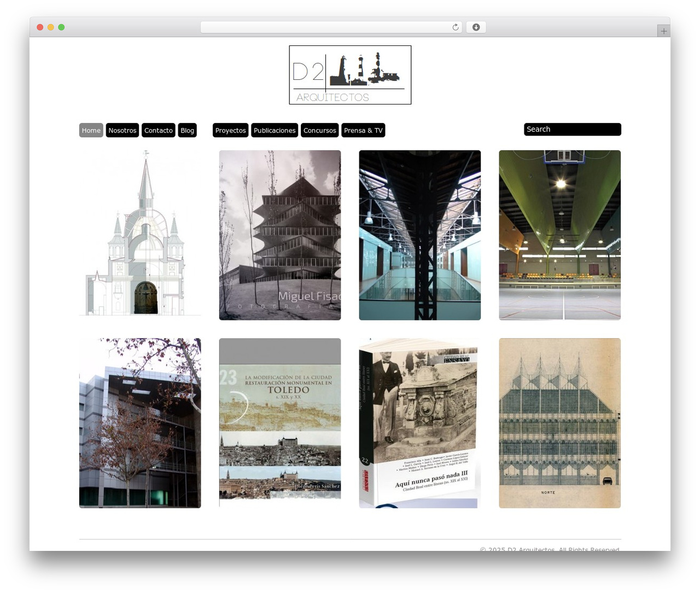Click the D2 Arquitectos logo
Image resolution: width=700 pixels, height=593 pixels.
350,75
